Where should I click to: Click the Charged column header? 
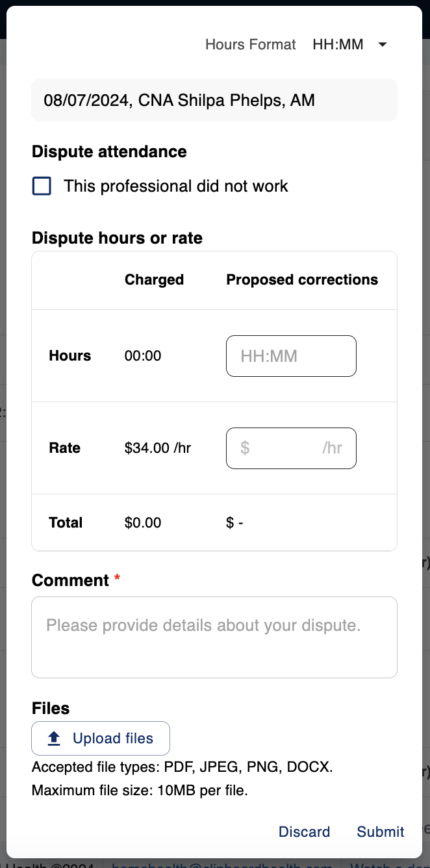pos(155,280)
